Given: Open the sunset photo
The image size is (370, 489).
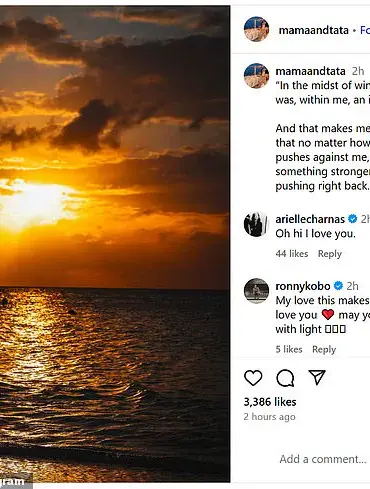Looking at the screenshot, I should point(115,244).
